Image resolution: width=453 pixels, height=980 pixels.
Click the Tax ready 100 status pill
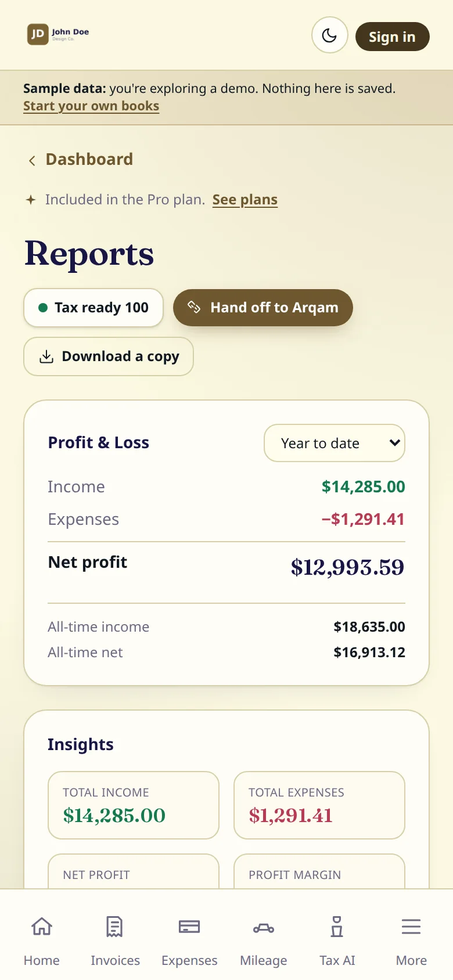point(94,308)
